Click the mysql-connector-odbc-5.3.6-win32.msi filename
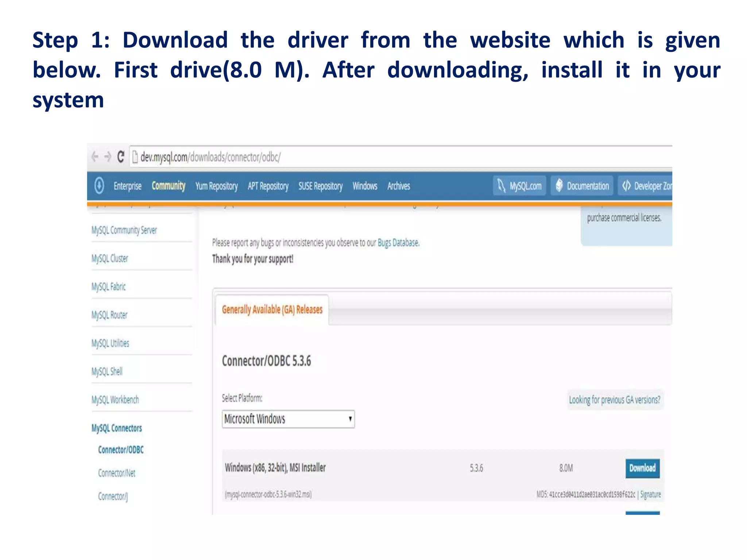This screenshot has width=747, height=560. [x=268, y=494]
